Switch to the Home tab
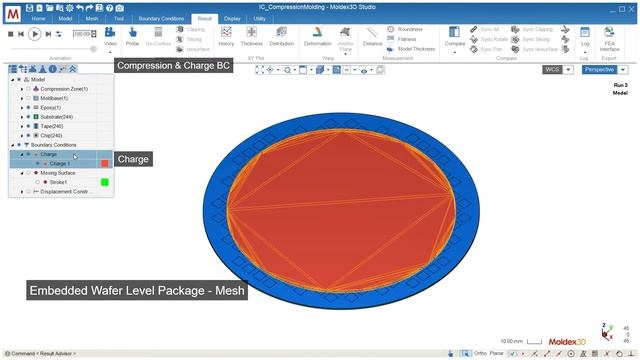 [x=38, y=19]
